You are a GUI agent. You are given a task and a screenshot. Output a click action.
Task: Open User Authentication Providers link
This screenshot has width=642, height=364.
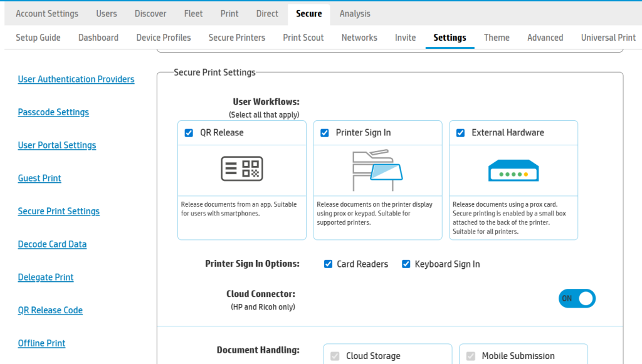coord(76,80)
